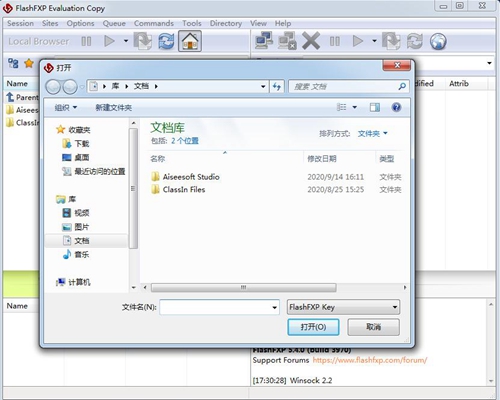Viewport: 500px width, 400px height.
Task: Pause the local browser transfer
Action: (86, 41)
